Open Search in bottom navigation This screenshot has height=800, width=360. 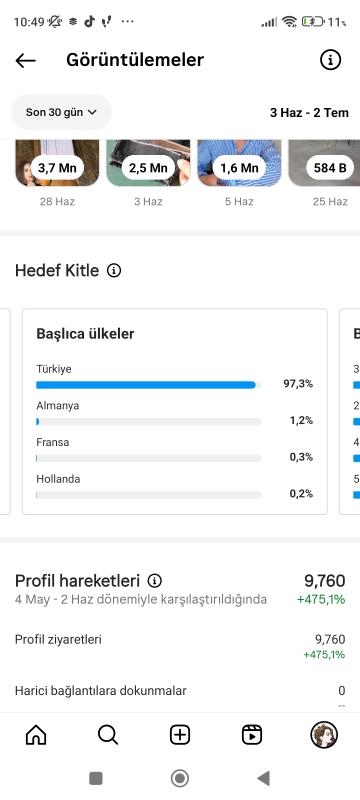tap(108, 735)
